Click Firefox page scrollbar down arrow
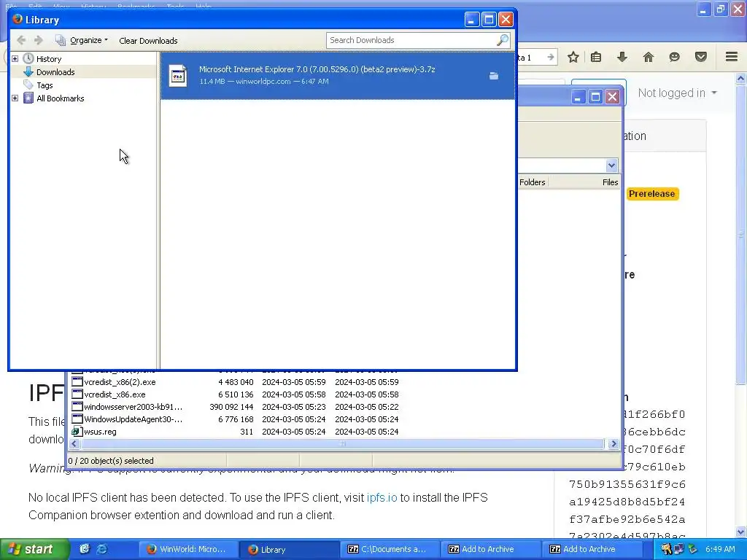The height and width of the screenshot is (560, 747). [x=740, y=532]
